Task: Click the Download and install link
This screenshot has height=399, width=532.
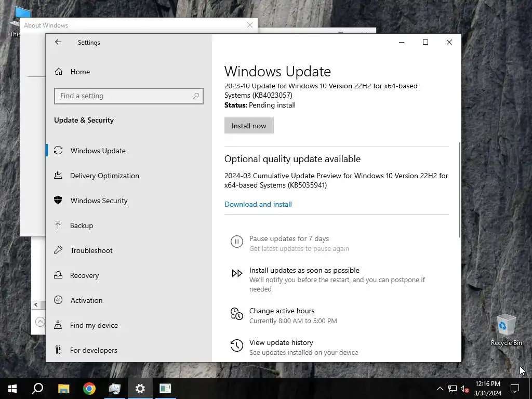Action: [258, 204]
